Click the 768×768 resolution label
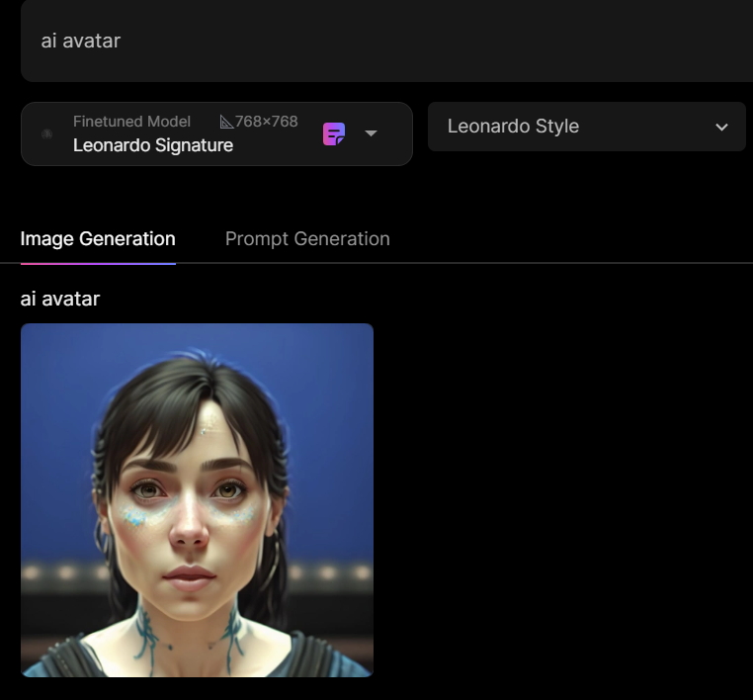The width and height of the screenshot is (753, 700). (x=267, y=121)
